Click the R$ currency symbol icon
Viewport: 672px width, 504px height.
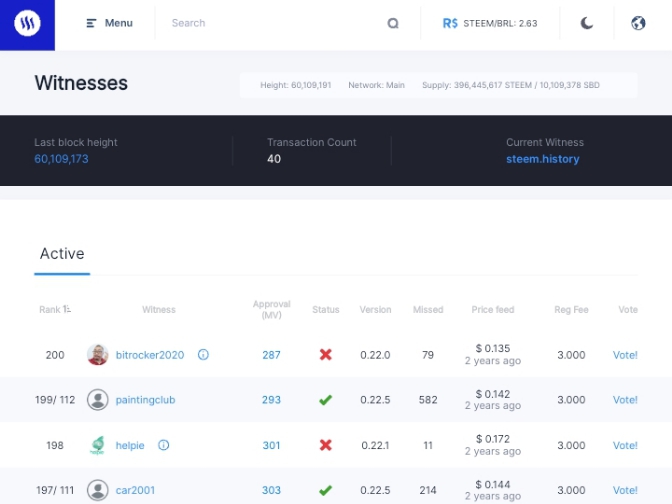(450, 23)
